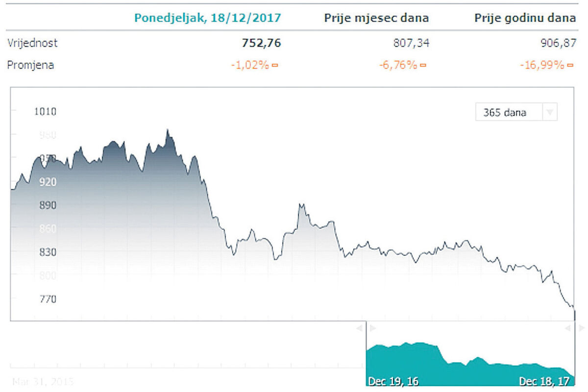Click the Dec 18, 17 end date label

click(545, 381)
